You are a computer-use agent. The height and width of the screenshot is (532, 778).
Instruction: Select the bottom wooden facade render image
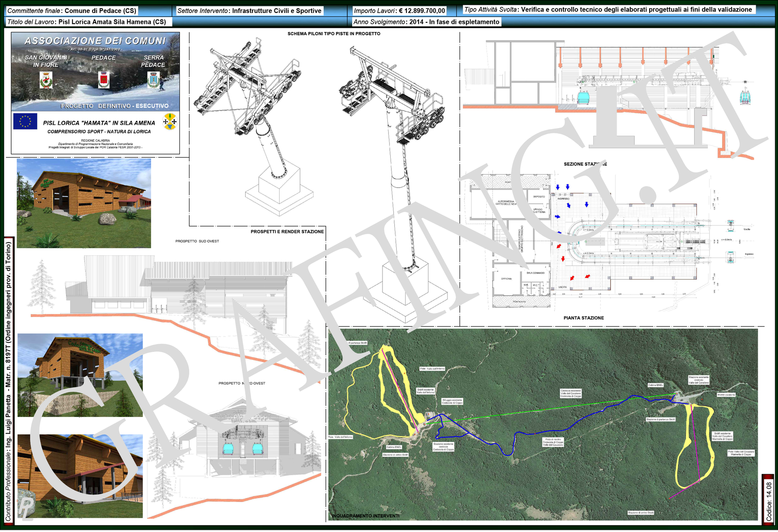click(80, 476)
